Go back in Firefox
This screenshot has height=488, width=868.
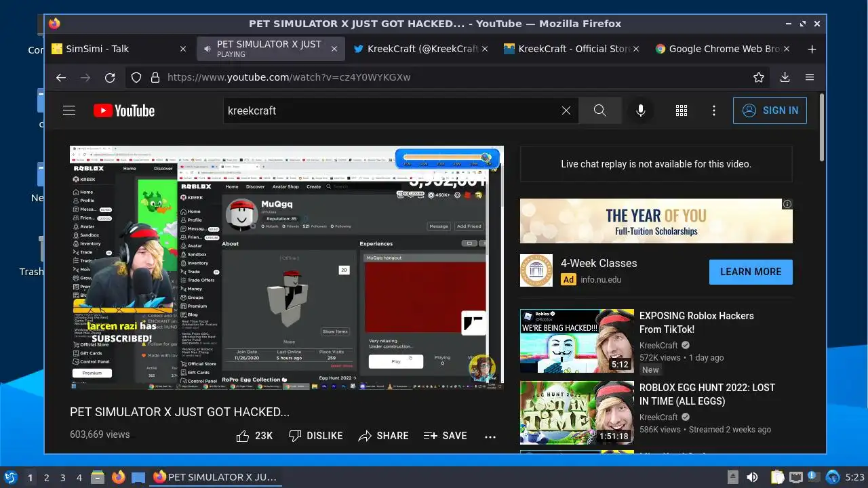(x=61, y=77)
